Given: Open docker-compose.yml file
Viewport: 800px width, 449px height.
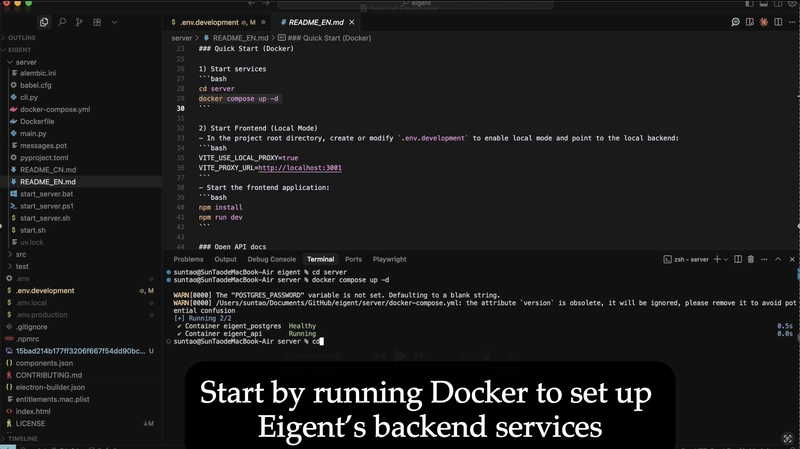Looking at the screenshot, I should pyautogui.click(x=55, y=109).
